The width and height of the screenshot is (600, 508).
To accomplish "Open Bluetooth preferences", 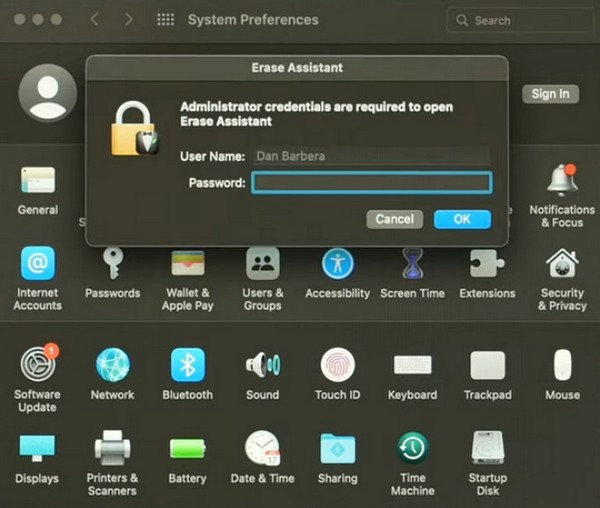I will click(x=188, y=365).
